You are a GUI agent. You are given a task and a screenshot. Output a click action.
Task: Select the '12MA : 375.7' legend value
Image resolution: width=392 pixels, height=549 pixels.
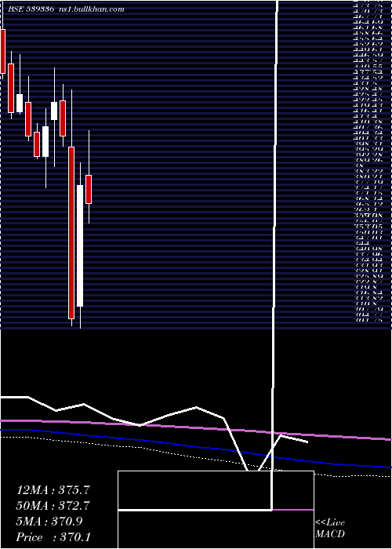tap(53, 490)
